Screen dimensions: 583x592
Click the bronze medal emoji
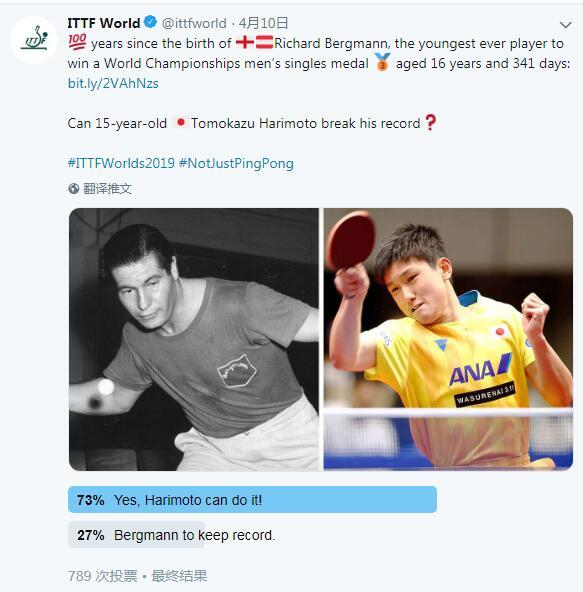(382, 62)
